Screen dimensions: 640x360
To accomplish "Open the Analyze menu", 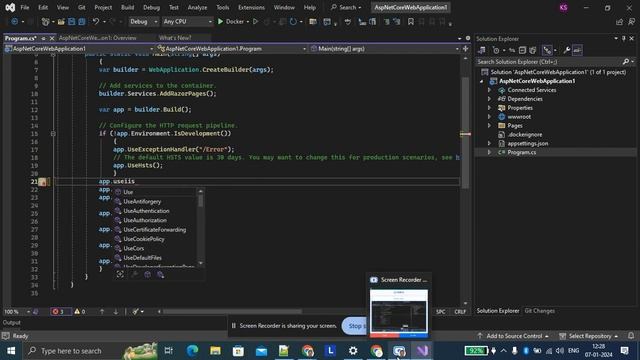I will (x=197, y=7).
